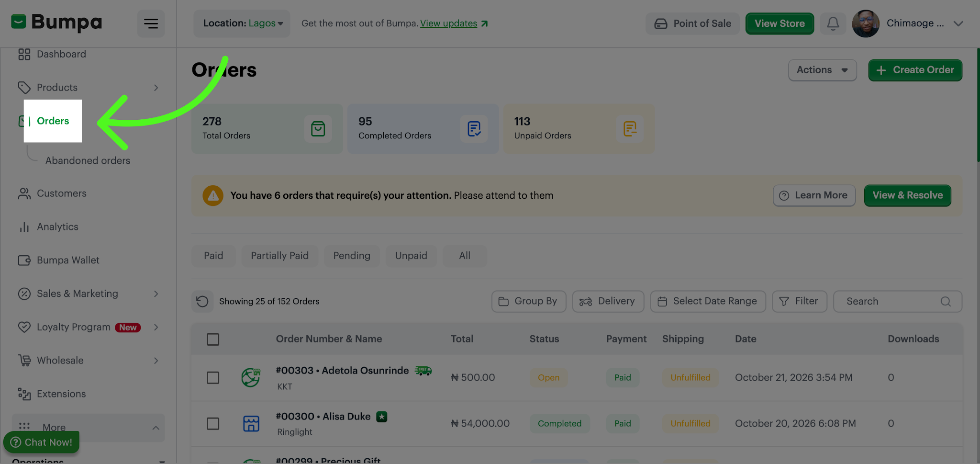
Task: Click the Analytics bar chart icon
Action: click(x=24, y=227)
